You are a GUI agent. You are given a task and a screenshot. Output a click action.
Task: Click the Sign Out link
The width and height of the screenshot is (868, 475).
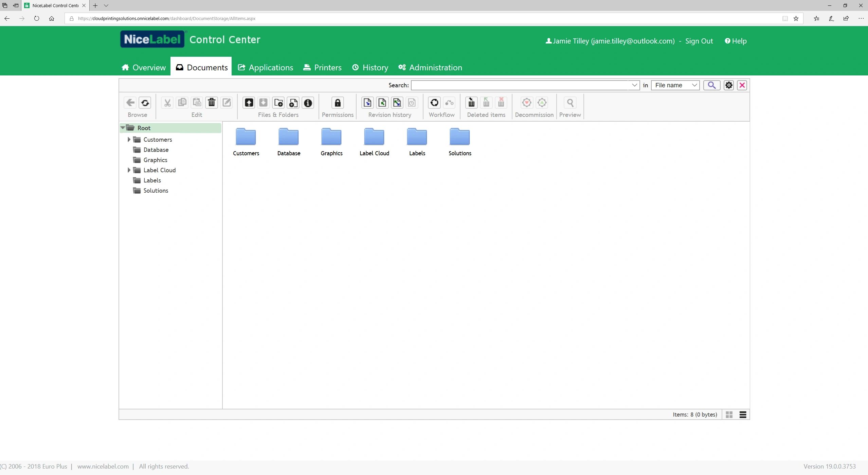[x=699, y=41]
